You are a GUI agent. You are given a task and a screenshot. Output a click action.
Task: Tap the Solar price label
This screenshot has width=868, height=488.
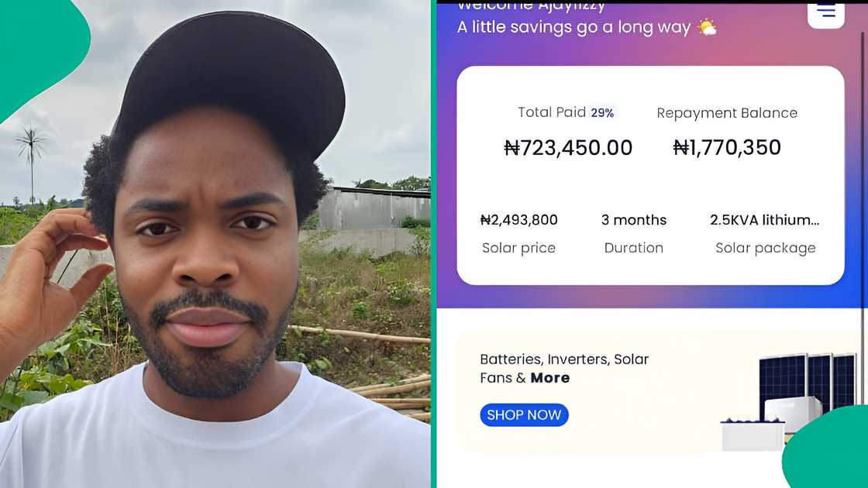[518, 248]
